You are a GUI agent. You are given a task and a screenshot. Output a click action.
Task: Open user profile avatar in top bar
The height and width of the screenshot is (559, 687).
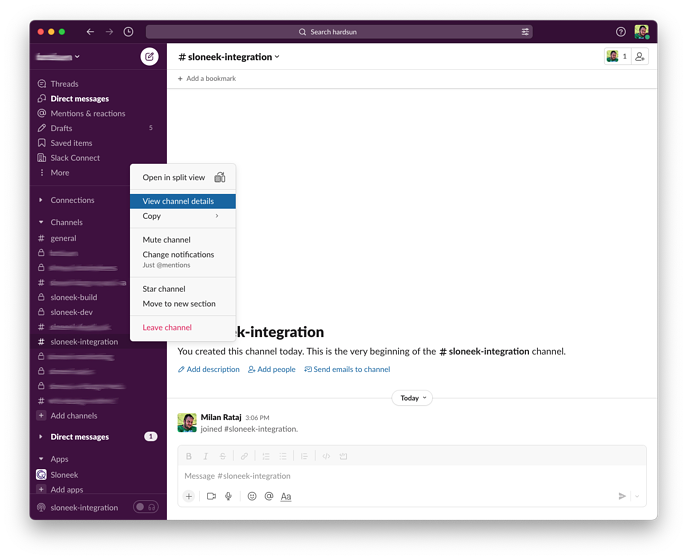tap(642, 32)
